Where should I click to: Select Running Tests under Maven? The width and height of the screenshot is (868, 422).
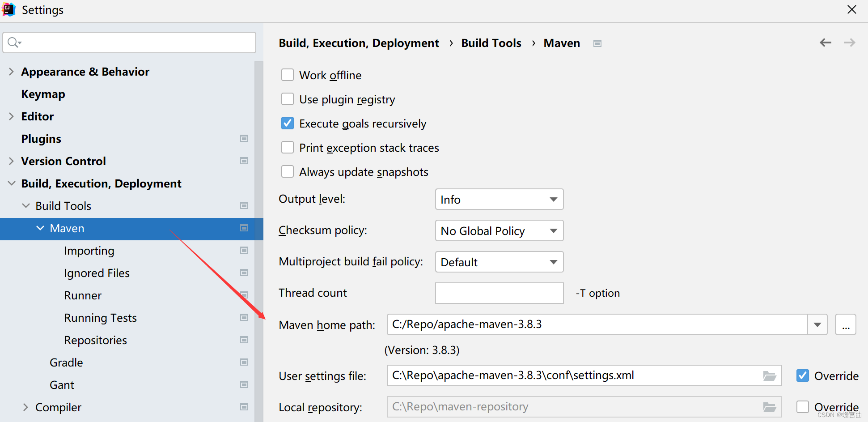(100, 318)
